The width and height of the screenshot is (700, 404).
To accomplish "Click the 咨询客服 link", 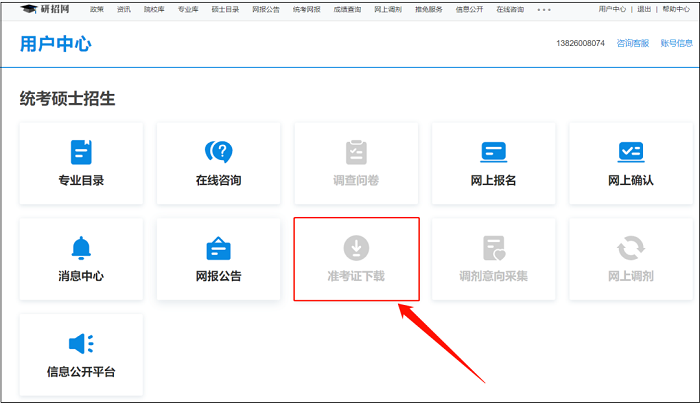I will click(632, 44).
